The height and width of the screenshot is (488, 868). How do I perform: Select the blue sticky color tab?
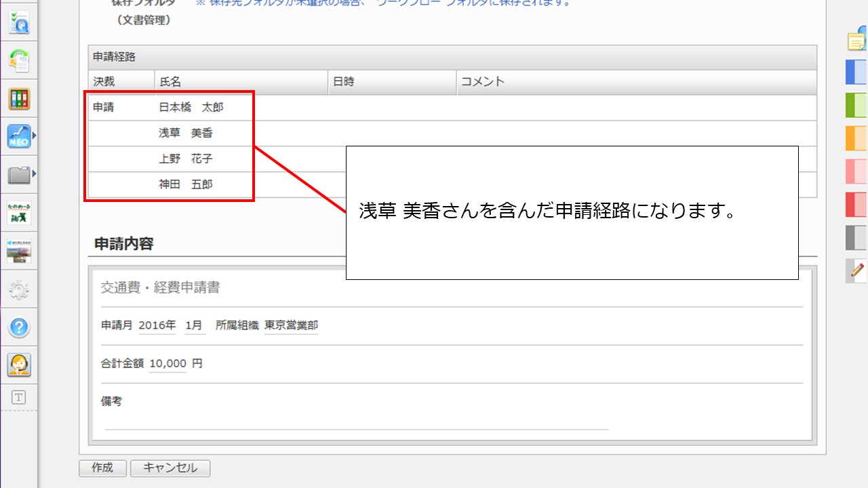pyautogui.click(x=856, y=72)
